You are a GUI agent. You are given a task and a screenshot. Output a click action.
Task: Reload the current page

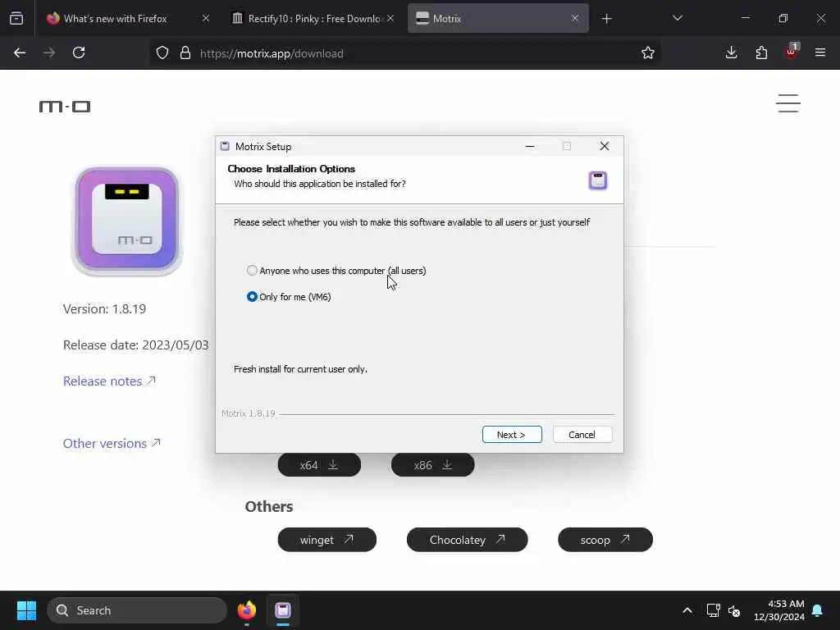[79, 53]
